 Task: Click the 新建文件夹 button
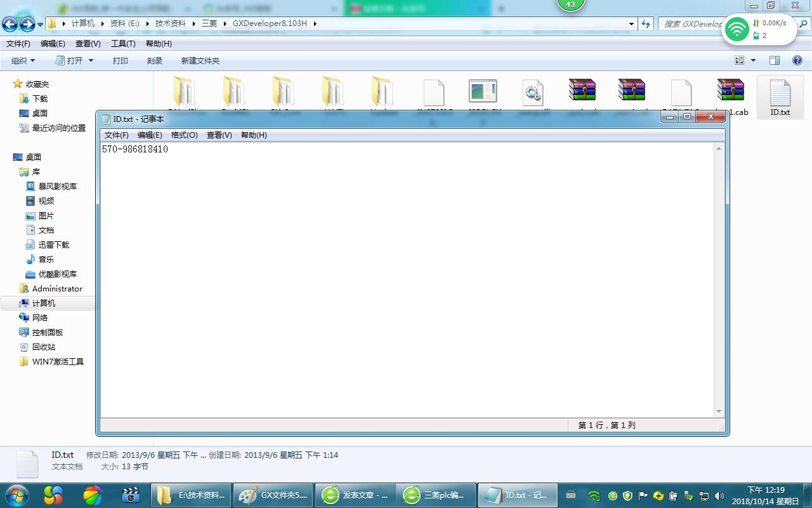[x=200, y=60]
